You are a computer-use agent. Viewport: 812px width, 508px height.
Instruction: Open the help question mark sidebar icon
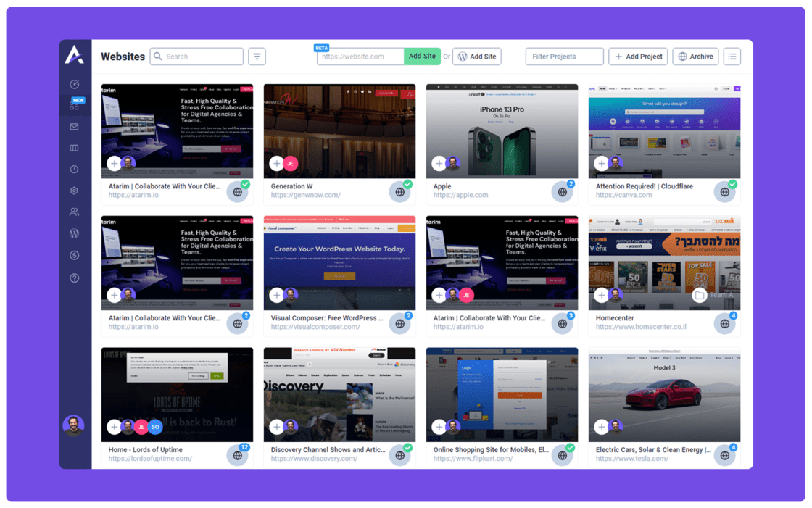point(75,278)
